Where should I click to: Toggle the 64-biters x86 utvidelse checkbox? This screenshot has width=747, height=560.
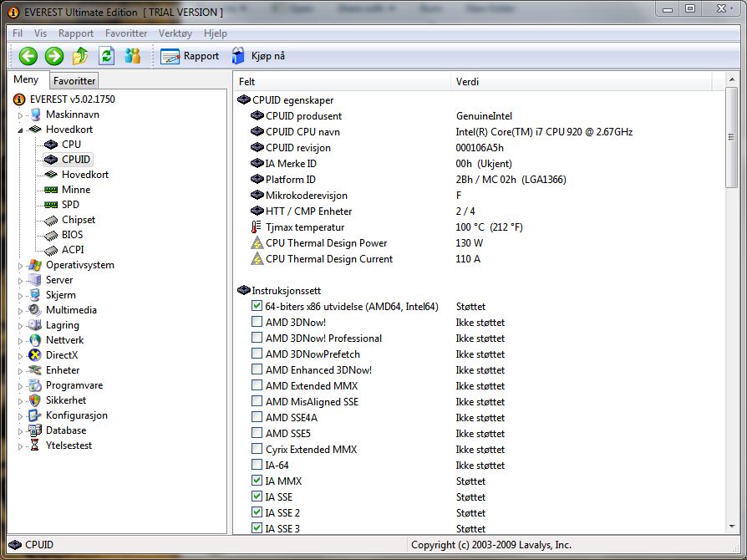[x=257, y=306]
